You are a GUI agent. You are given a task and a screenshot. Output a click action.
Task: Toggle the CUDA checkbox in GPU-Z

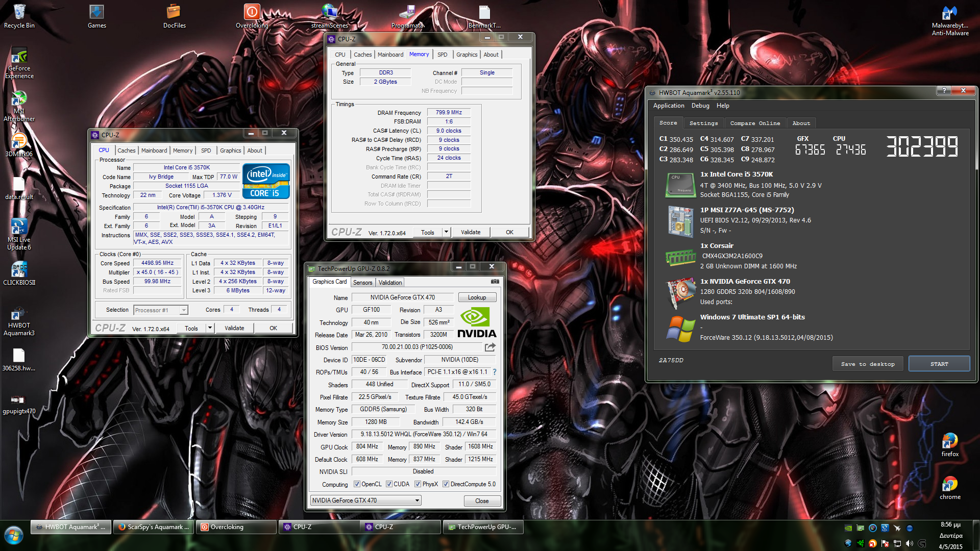(389, 484)
